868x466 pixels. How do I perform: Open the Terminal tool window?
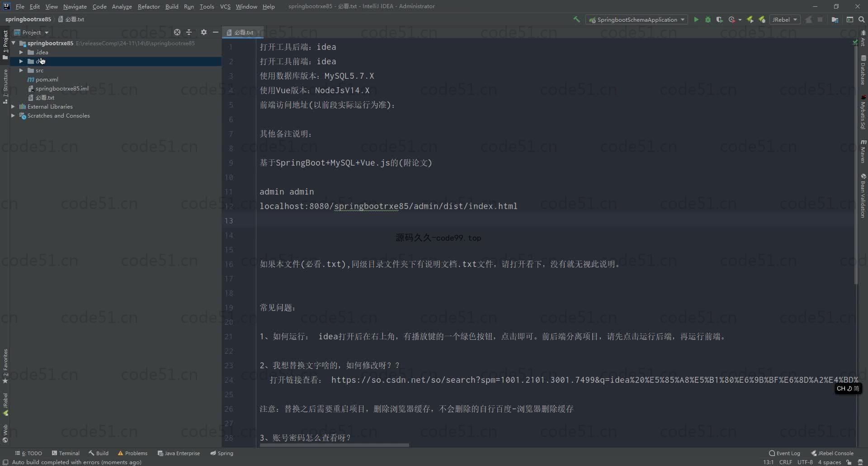point(66,453)
